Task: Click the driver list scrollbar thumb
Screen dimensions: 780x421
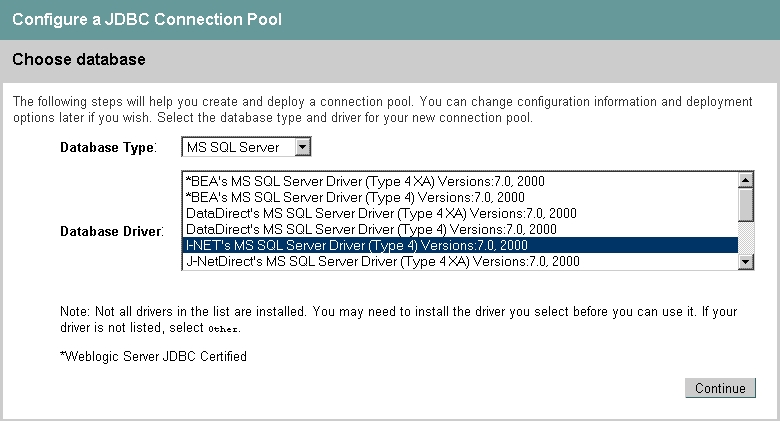Action: tap(746, 205)
